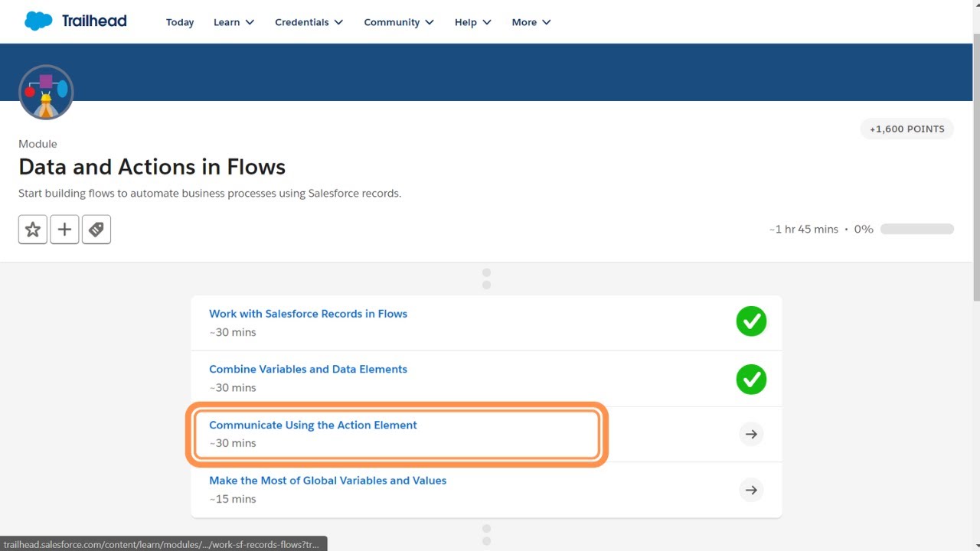Image resolution: width=980 pixels, height=551 pixels.
Task: Click arrow beside Communicate Using the Action Element
Action: coord(751,434)
